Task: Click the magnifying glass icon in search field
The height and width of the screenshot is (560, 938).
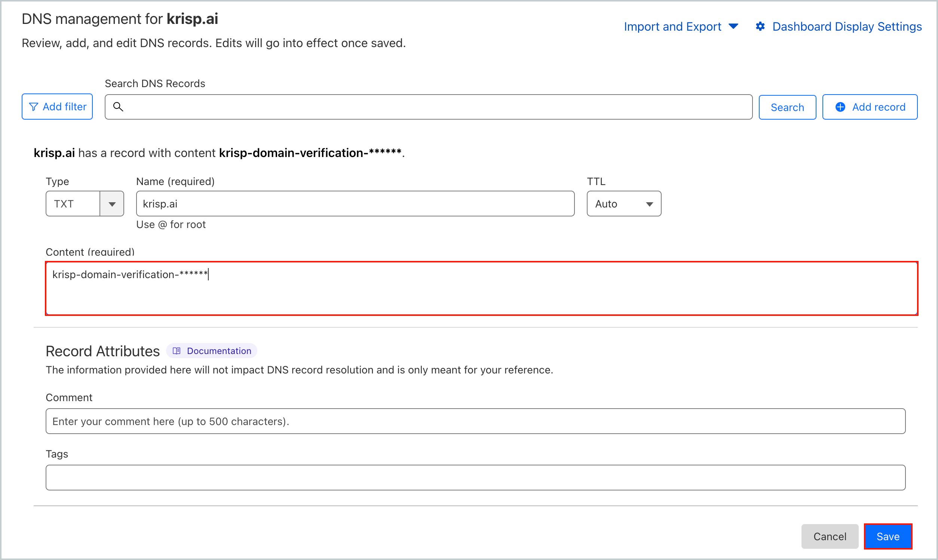Action: coord(118,107)
